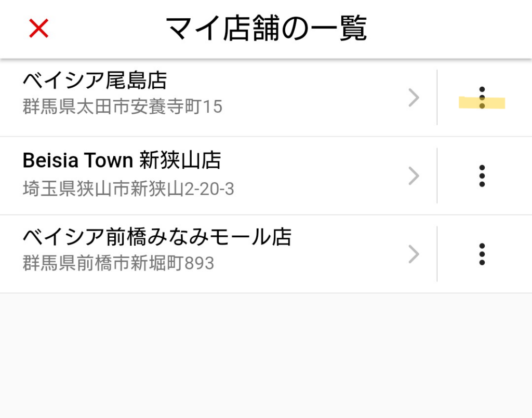Open ベイシア前橋みなみモール店 using its chevron
Viewport: 532px width, 418px height.
(414, 254)
